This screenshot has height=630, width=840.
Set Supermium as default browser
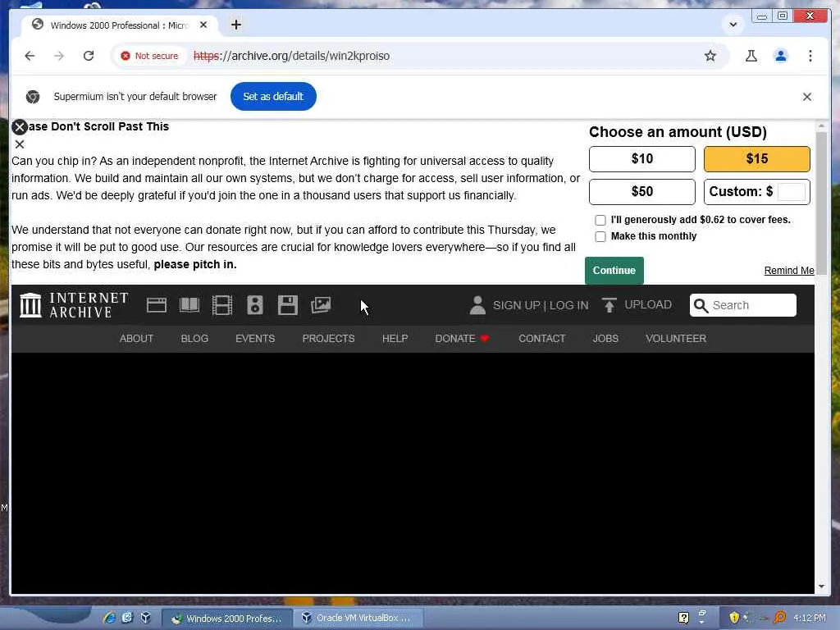point(273,97)
